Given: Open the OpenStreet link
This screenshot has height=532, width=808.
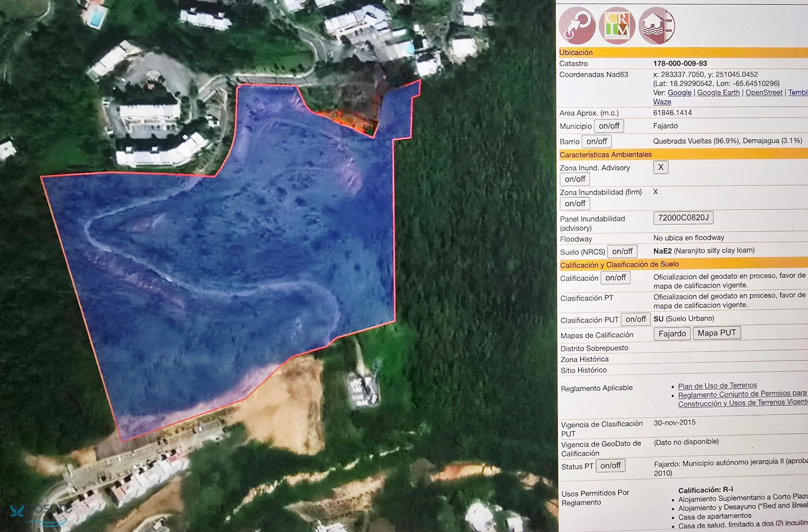Looking at the screenshot, I should (763, 93).
